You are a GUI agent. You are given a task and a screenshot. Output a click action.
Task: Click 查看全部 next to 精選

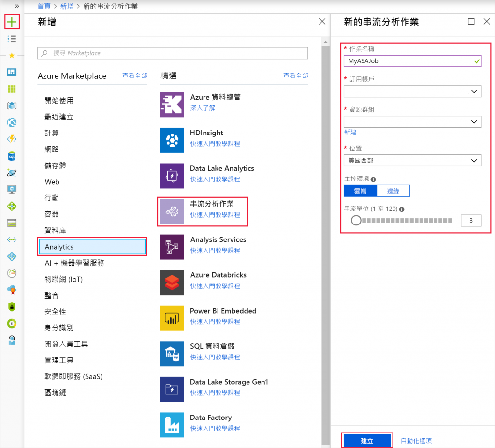tap(295, 75)
